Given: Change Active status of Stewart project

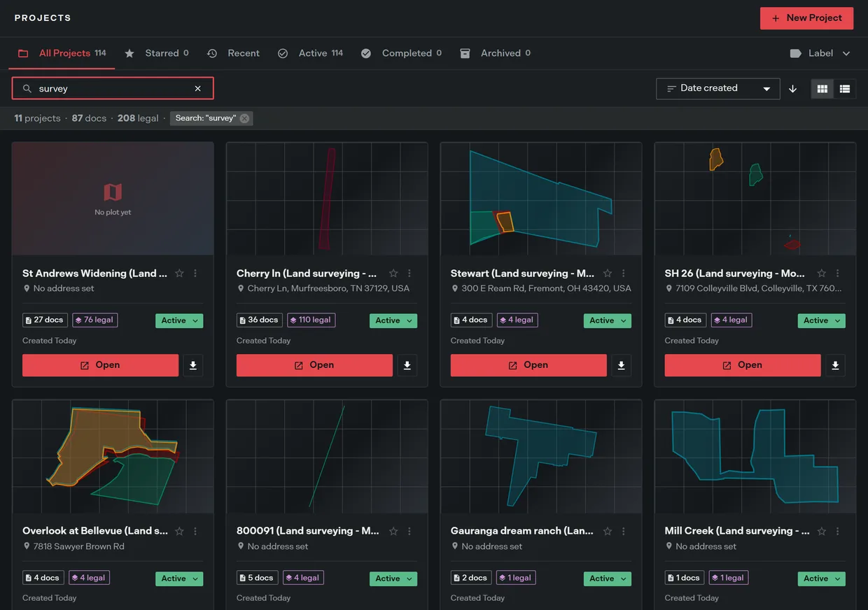Looking at the screenshot, I should [608, 320].
